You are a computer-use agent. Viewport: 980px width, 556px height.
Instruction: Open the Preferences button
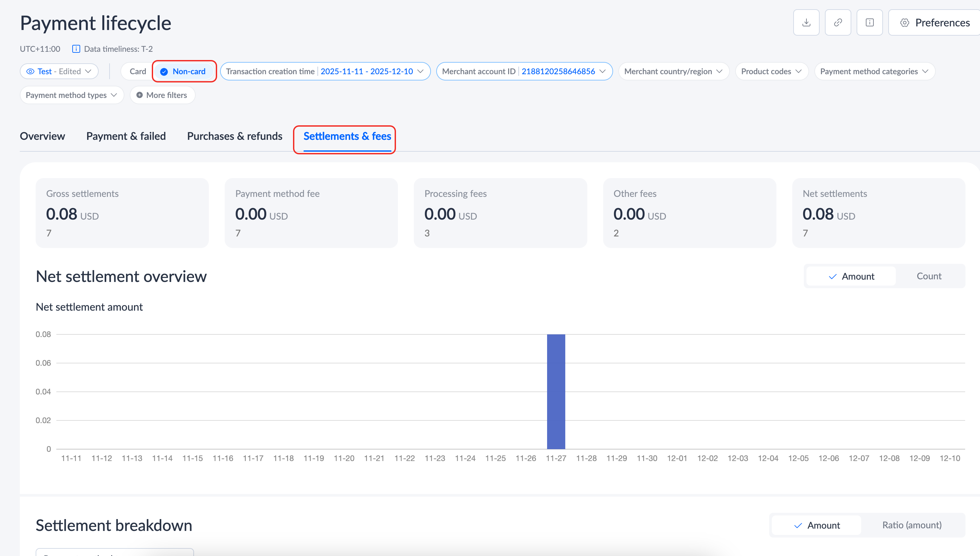tap(934, 22)
